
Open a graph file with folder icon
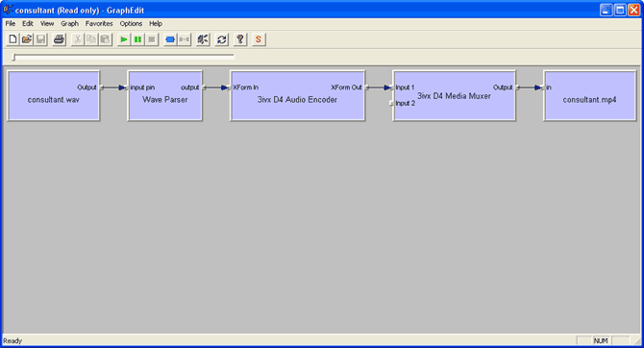27,39
